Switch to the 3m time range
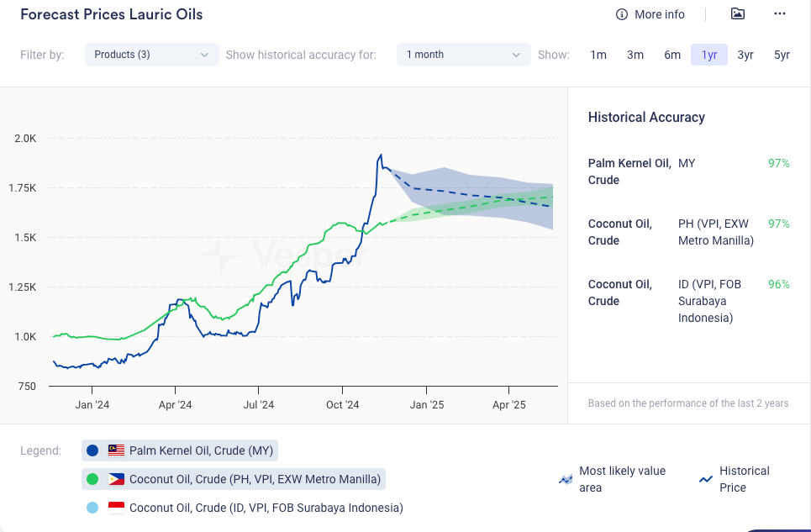 (x=635, y=55)
